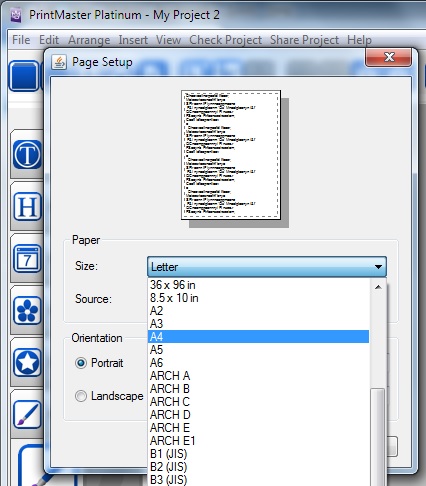Select the flower embellishment icon
Viewport: 426px width, 486px height.
pyautogui.click(x=27, y=311)
